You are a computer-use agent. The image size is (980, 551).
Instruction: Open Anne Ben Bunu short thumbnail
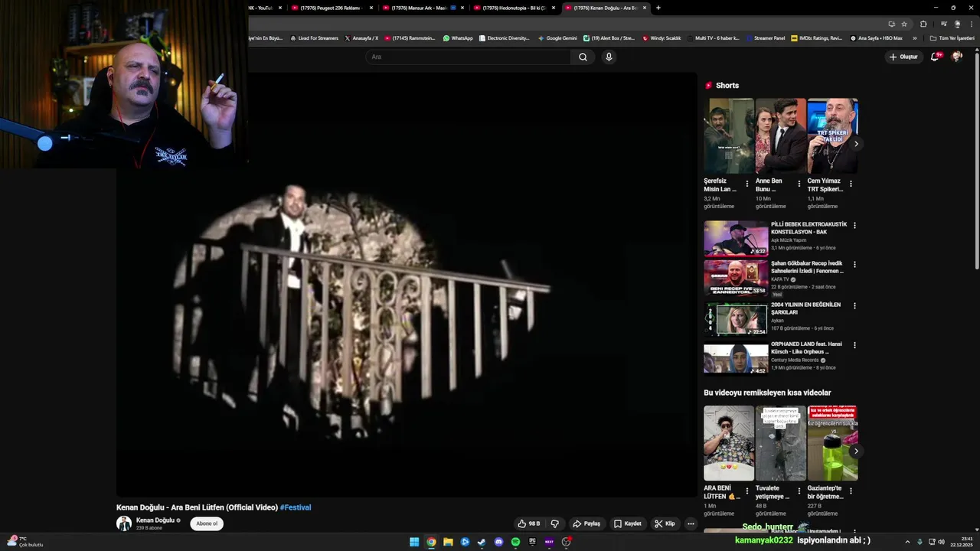(x=781, y=135)
